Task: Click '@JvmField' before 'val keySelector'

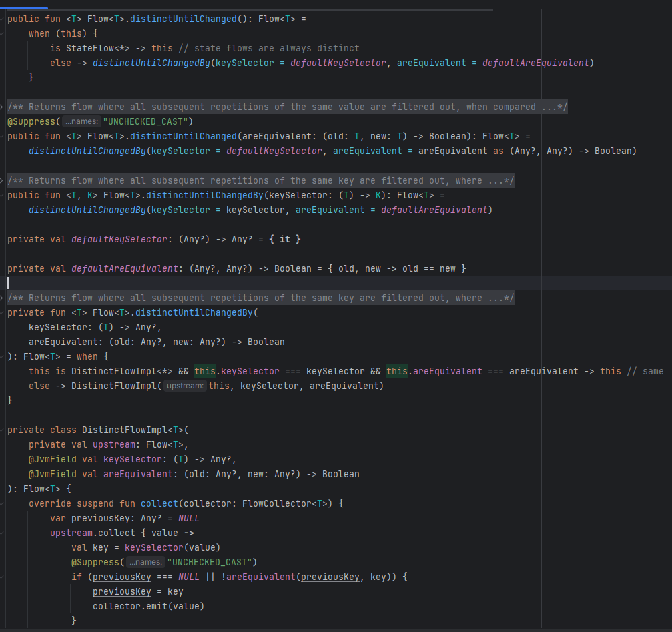Action: [x=52, y=459]
